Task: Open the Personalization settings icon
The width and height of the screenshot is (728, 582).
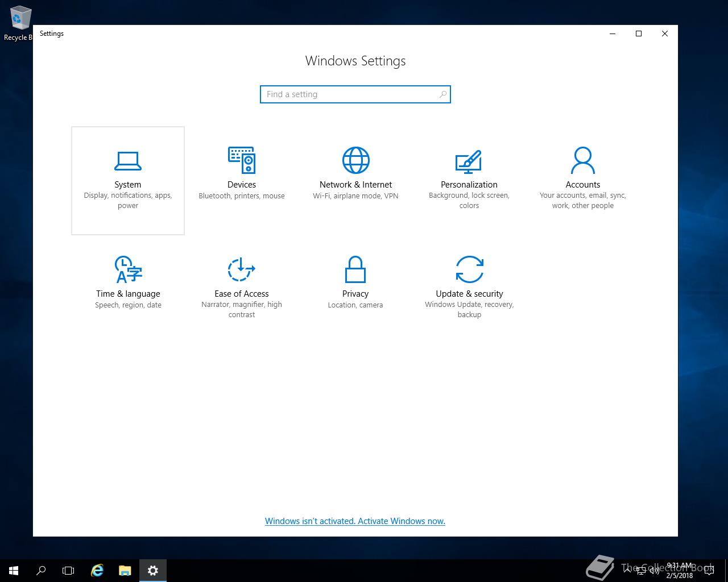Action: click(x=469, y=161)
